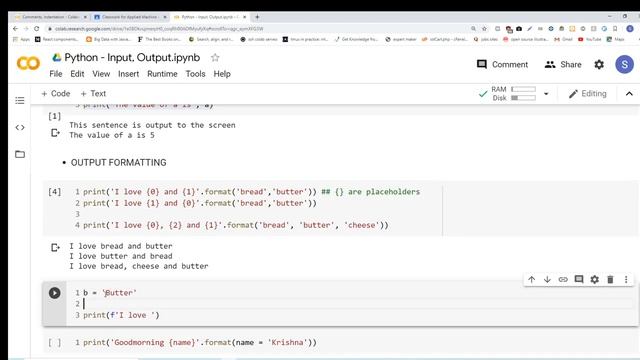View the RAM usage bar
640x360 pixels.
coord(523,89)
